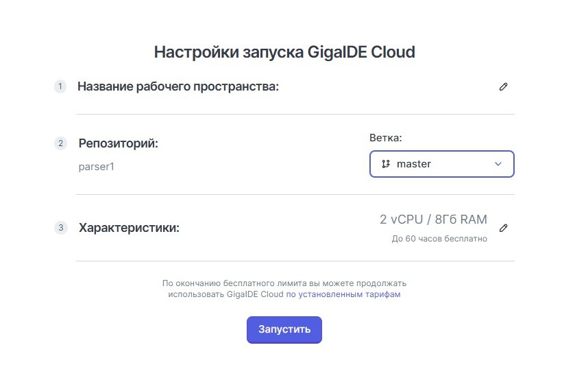
Task: Open the Ветка branch dropdown
Action: [x=441, y=164]
